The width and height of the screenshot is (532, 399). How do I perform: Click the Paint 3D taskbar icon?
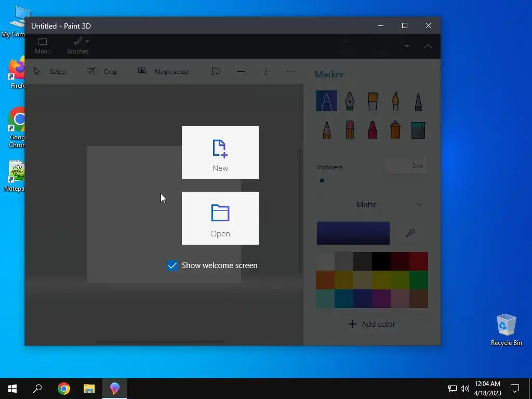[115, 389]
